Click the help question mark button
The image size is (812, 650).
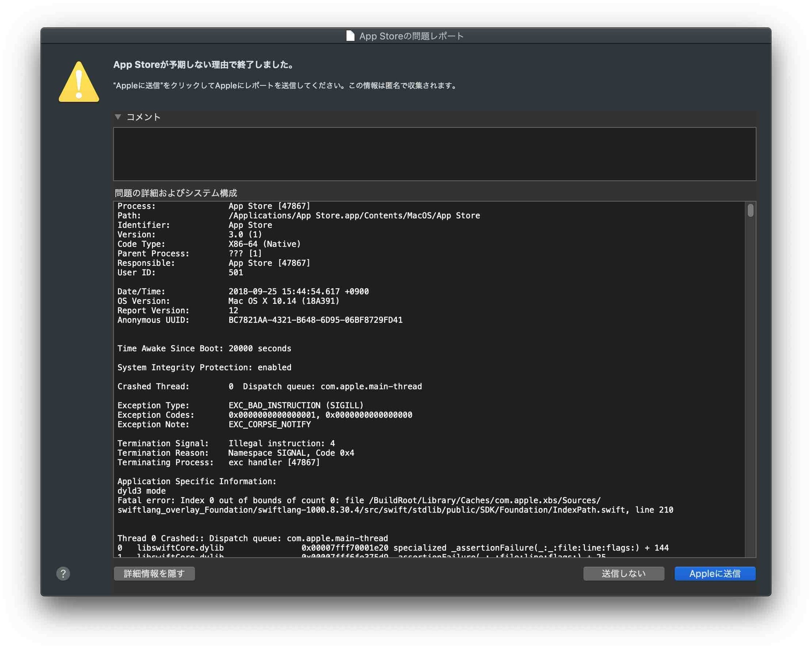[x=63, y=573]
